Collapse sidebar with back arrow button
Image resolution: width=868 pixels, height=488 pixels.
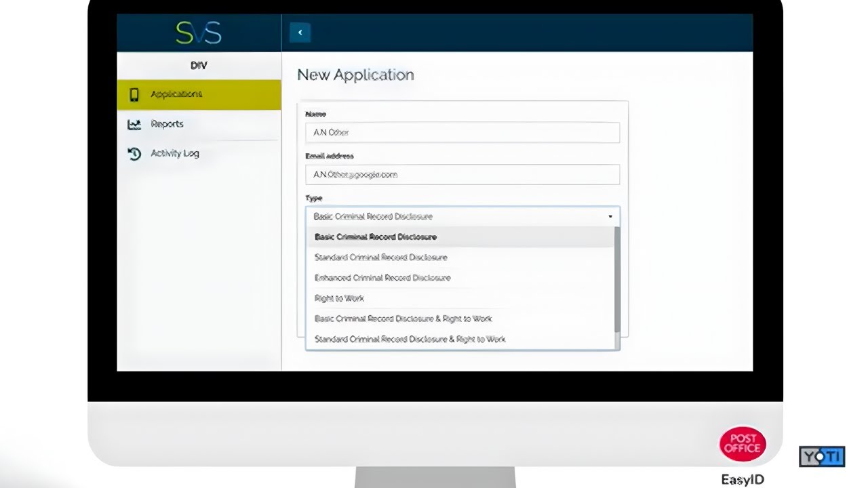click(300, 33)
